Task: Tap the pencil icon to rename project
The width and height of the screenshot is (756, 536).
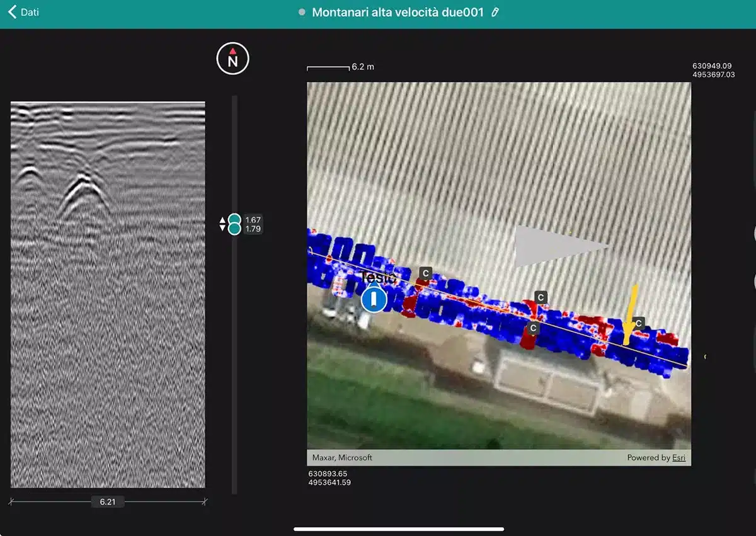Action: tap(495, 12)
